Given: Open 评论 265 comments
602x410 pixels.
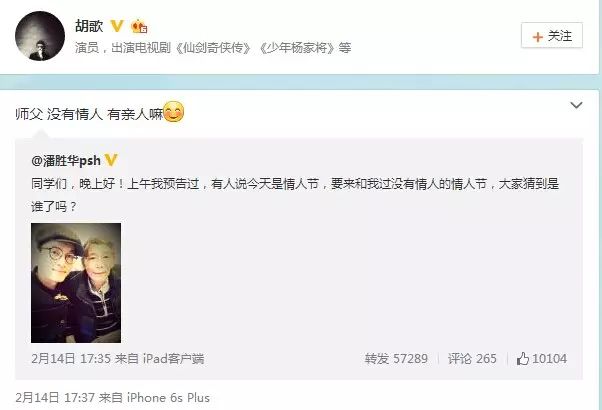Looking at the screenshot, I should click(472, 359).
